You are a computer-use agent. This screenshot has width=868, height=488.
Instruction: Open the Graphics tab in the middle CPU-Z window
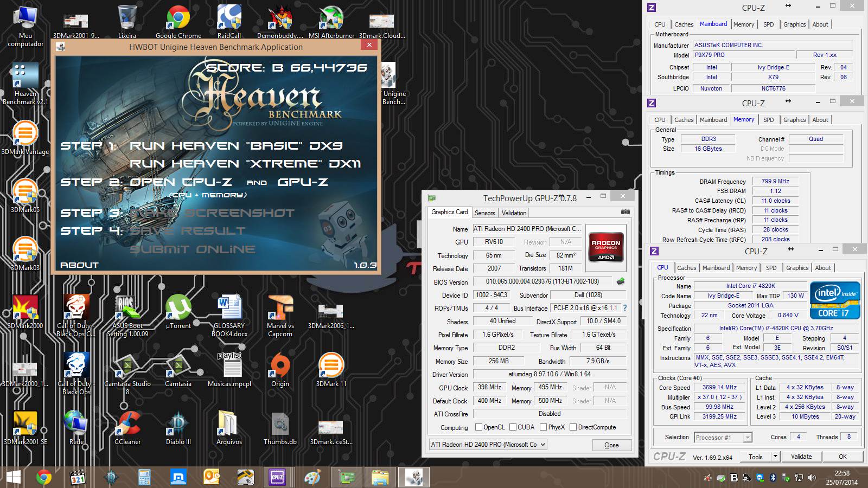click(794, 120)
